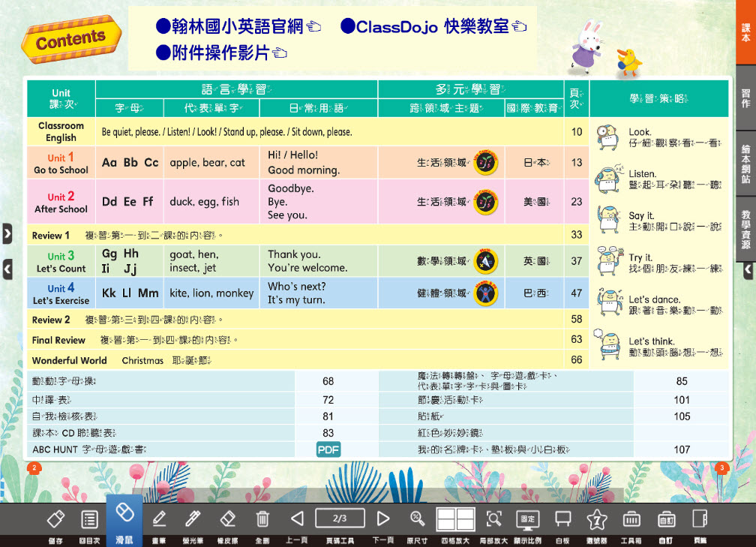The image size is (756, 547).
Task: Toggle the 四格放大 four-grid zoom
Action: tap(455, 519)
